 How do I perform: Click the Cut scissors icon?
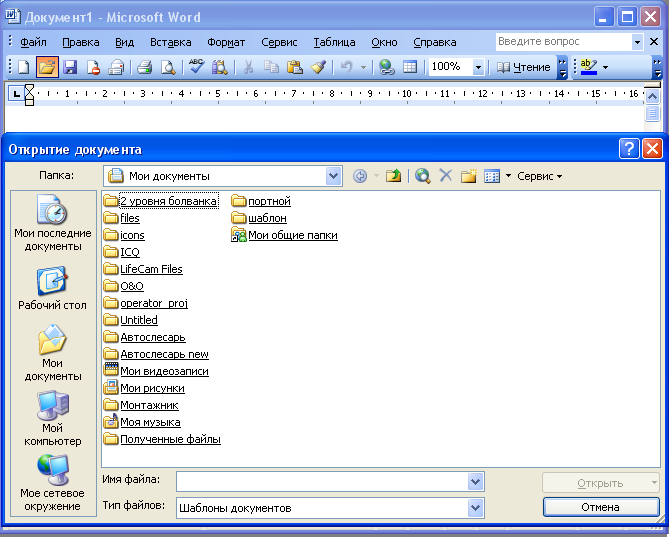point(248,67)
